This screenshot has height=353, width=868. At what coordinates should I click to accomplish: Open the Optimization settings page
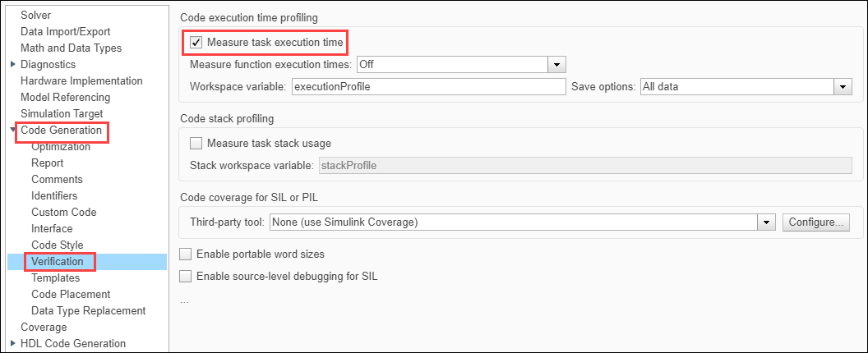[x=61, y=146]
